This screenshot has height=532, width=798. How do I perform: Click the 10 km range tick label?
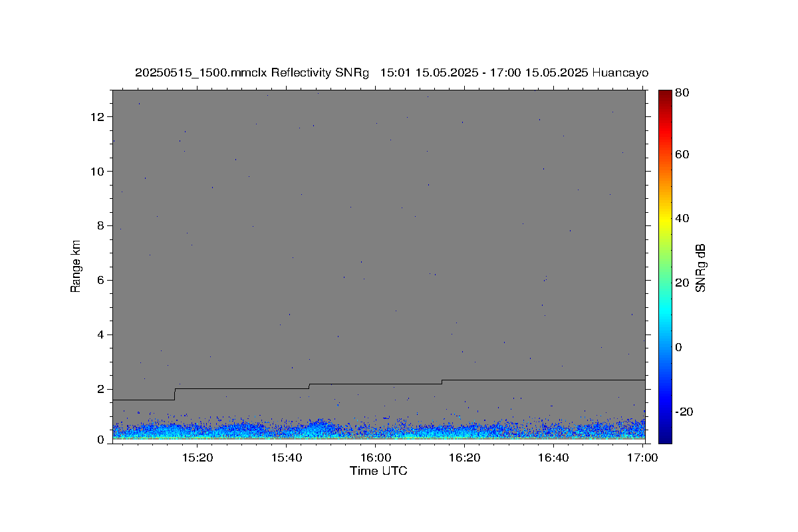click(x=98, y=172)
